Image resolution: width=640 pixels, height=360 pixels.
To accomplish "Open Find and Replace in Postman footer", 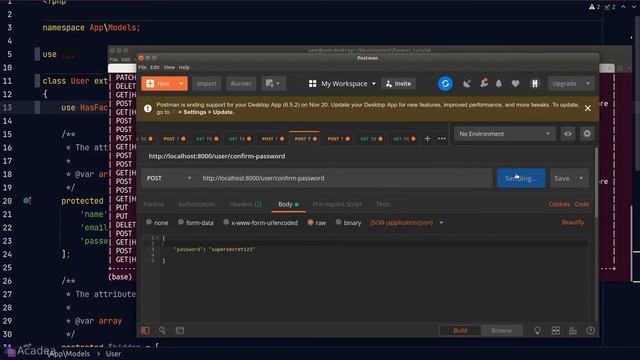I will [x=162, y=331].
